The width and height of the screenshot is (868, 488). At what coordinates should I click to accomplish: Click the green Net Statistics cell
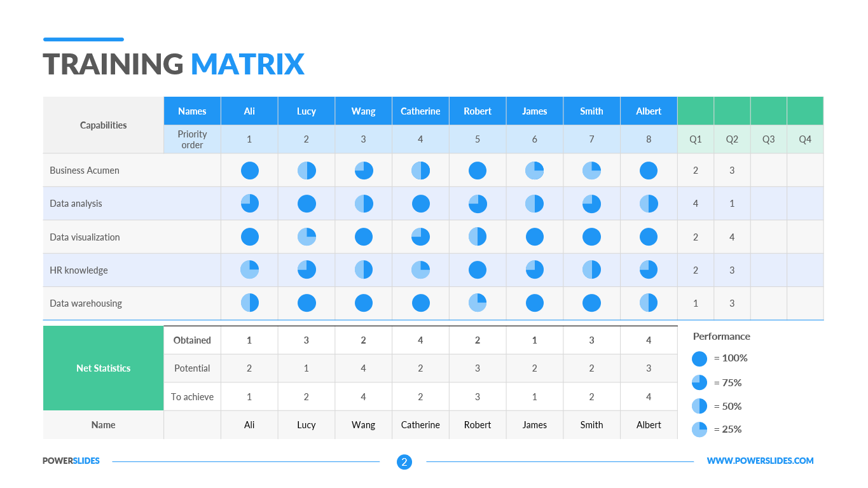pyautogui.click(x=103, y=368)
